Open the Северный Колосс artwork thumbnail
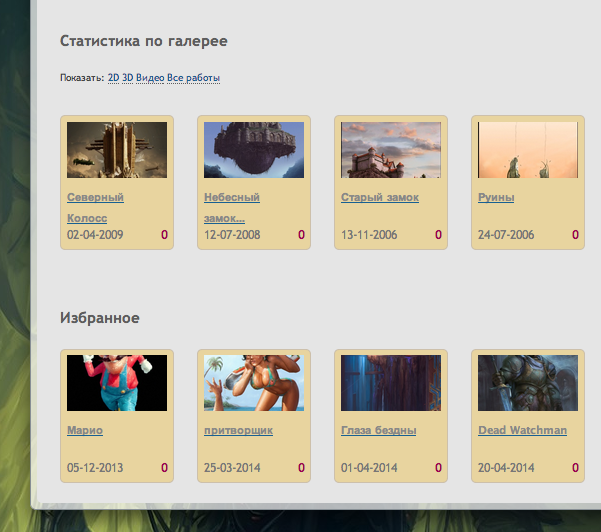The width and height of the screenshot is (601, 532). (117, 150)
